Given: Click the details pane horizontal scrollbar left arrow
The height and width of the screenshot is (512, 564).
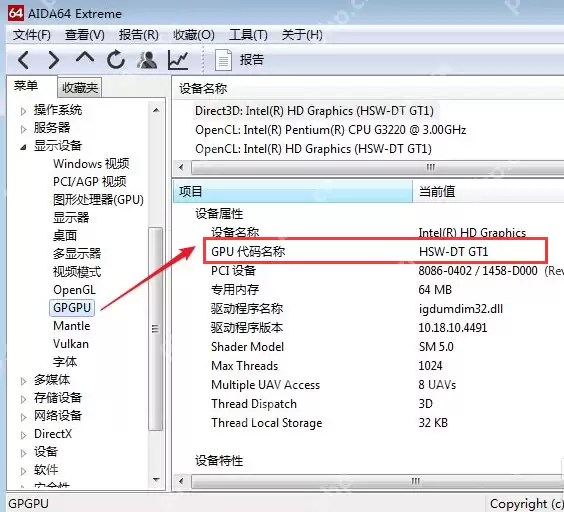Looking at the screenshot, I should 181,481.
